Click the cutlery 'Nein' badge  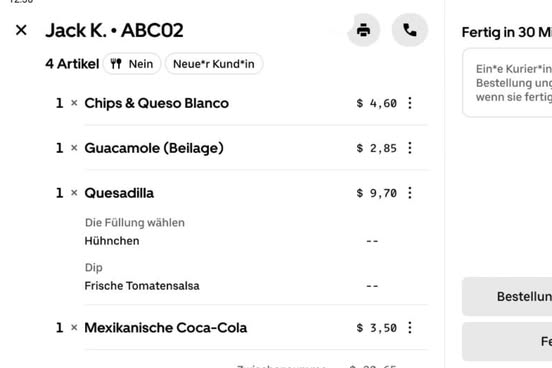tap(132, 64)
